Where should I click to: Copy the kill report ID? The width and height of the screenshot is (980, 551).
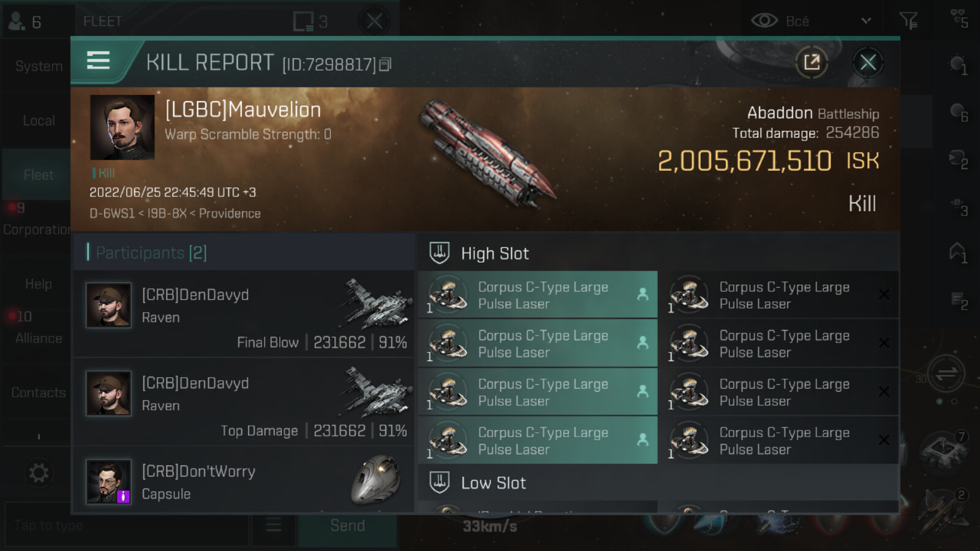click(x=385, y=64)
